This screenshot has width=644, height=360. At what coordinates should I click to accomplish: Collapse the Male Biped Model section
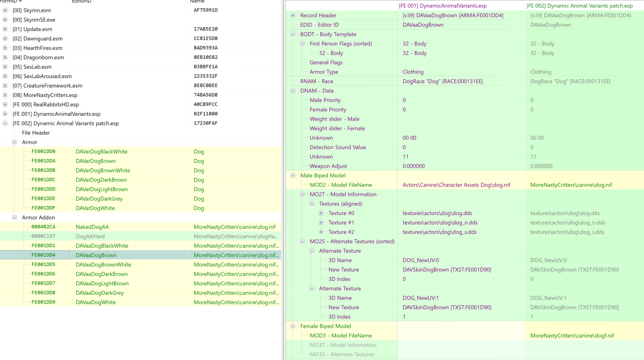point(293,175)
